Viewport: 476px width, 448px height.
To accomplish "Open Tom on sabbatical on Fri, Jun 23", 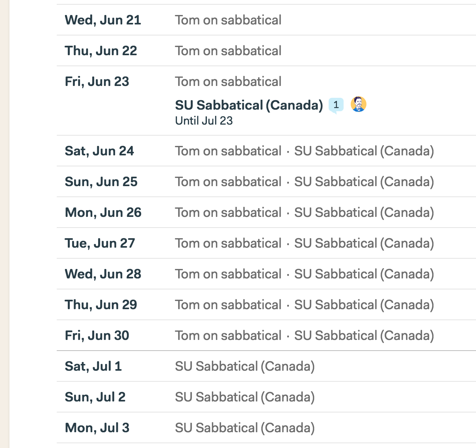I will [x=228, y=82].
